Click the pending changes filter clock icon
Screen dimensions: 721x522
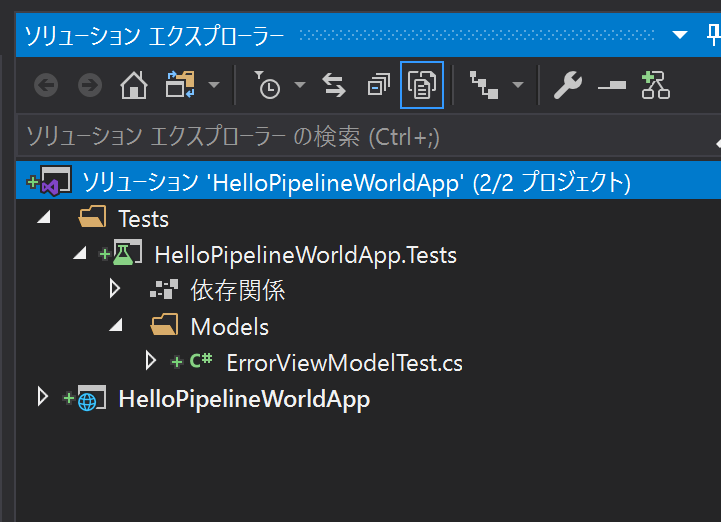(x=267, y=86)
